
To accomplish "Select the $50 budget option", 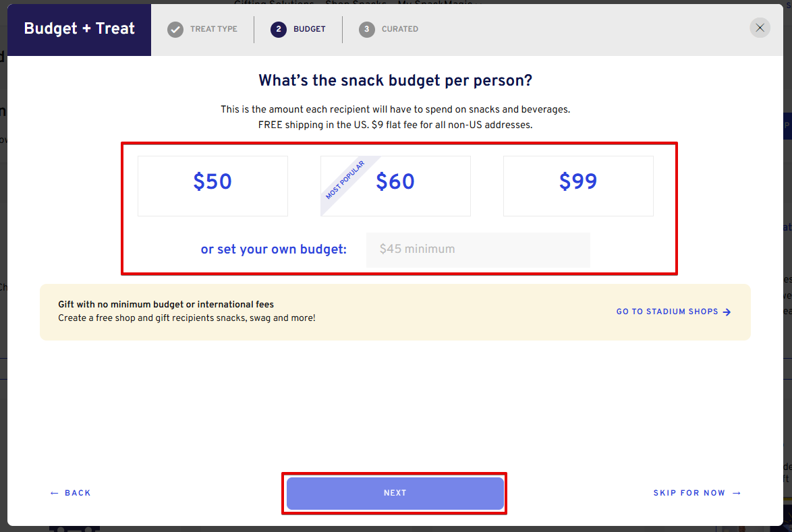I will coord(213,185).
